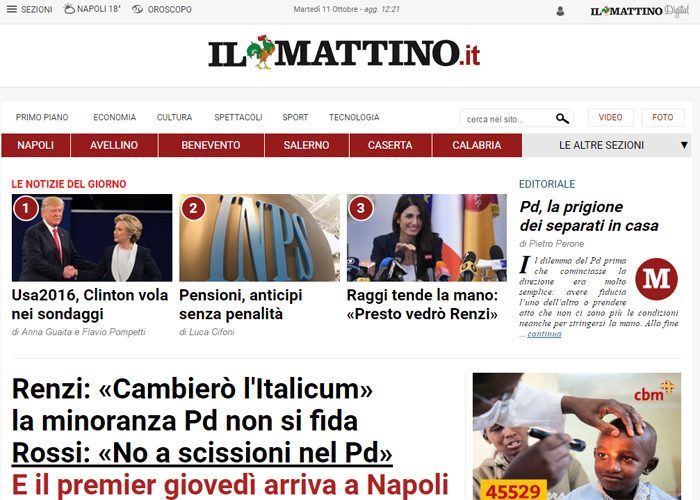Viewport: 700px width, 500px height.
Task: Click the Foto button
Action: pos(662,117)
